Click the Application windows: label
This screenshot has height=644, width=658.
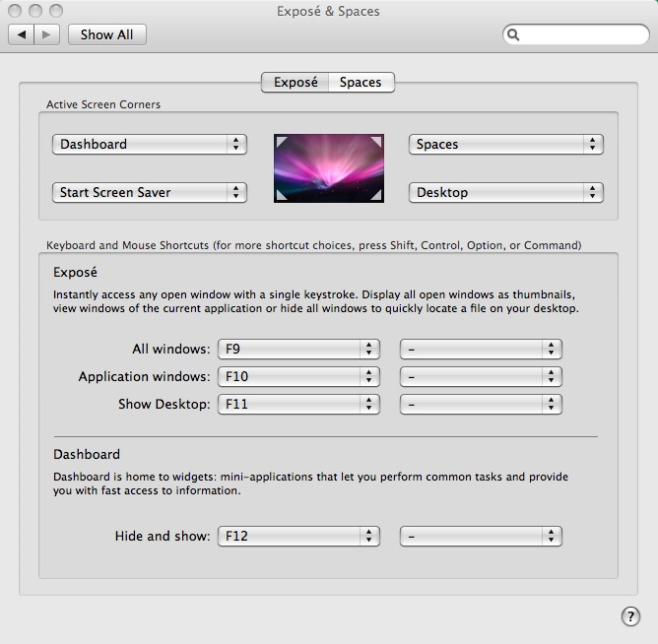145,377
